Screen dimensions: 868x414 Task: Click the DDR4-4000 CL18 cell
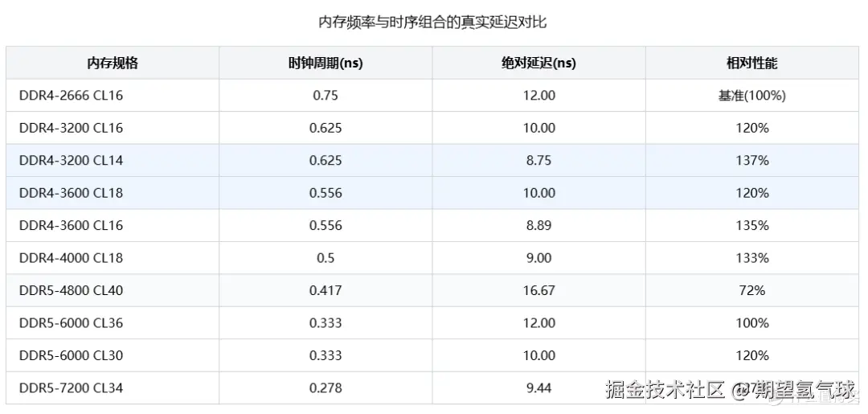[71, 258]
